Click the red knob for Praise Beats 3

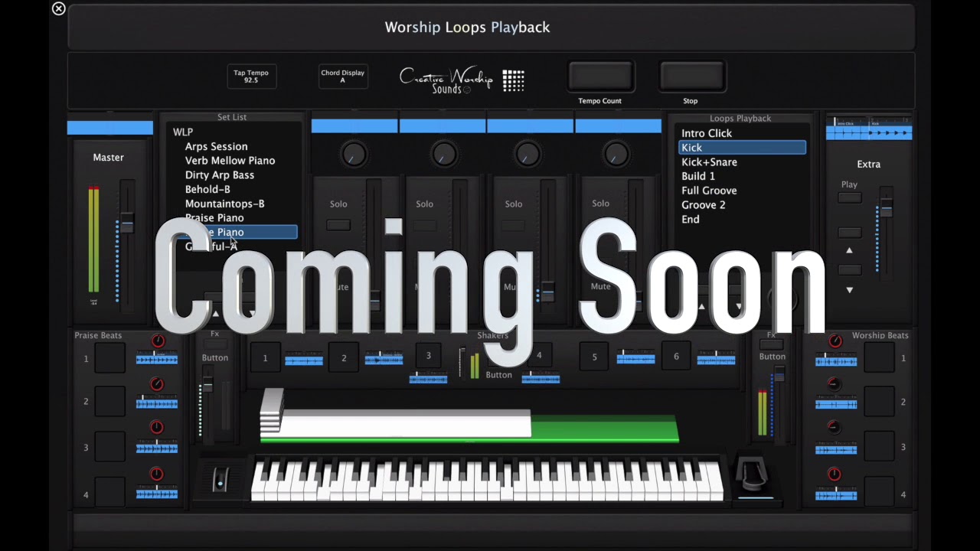156,428
